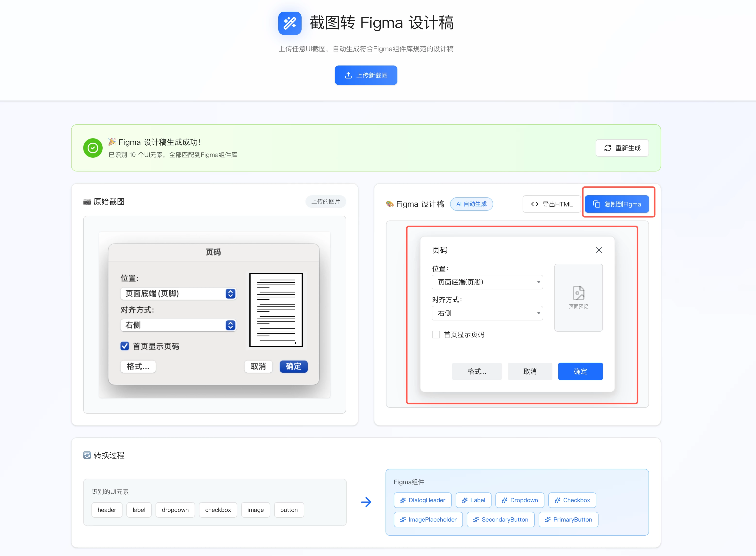
Task: Click 复制到Figma button
Action: coord(617,204)
